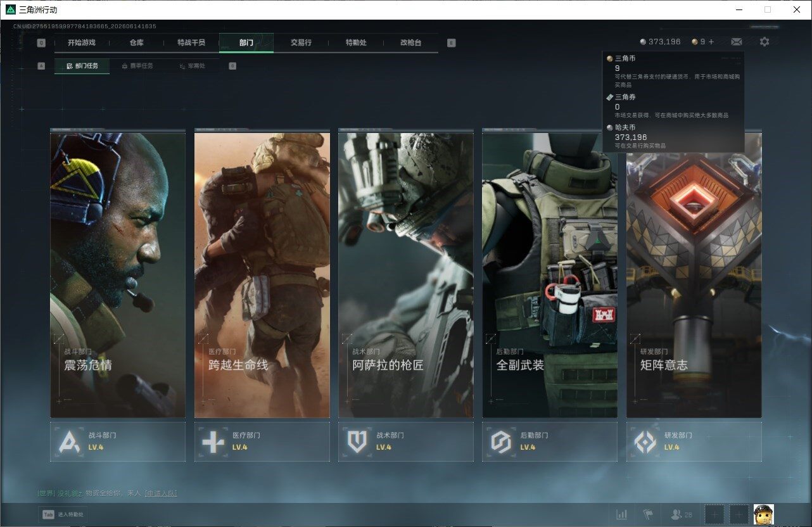Open the mail inbox envelope icon

(x=737, y=42)
